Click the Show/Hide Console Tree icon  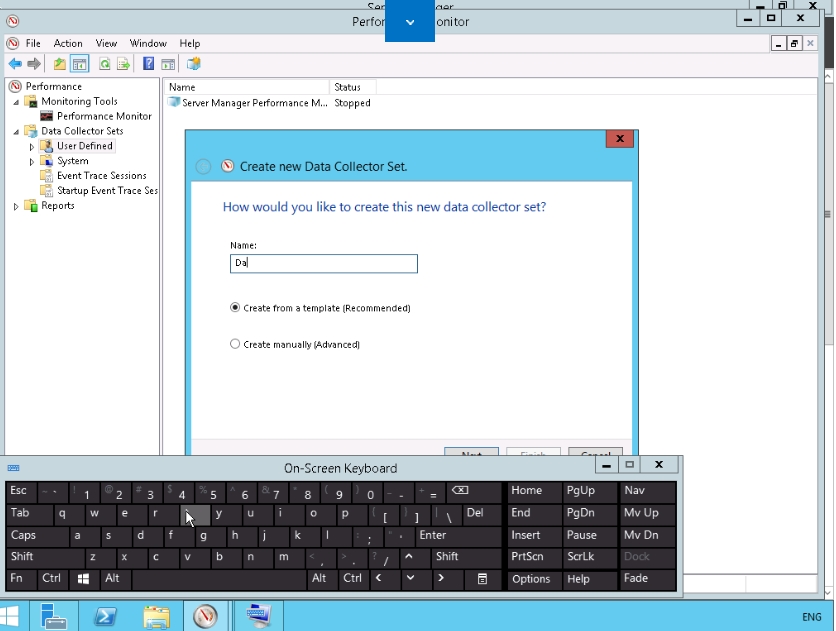(79, 64)
